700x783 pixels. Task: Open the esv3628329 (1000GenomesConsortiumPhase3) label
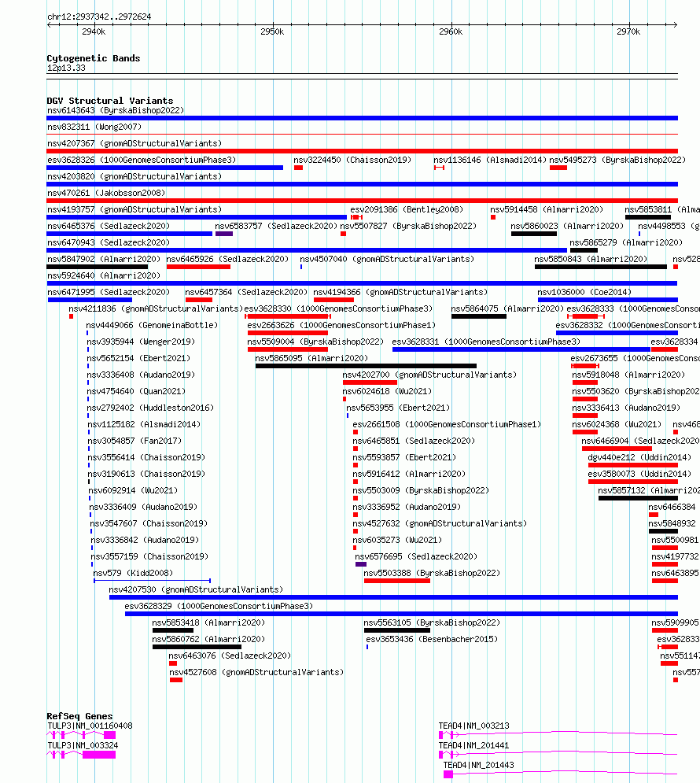pyautogui.click(x=219, y=605)
